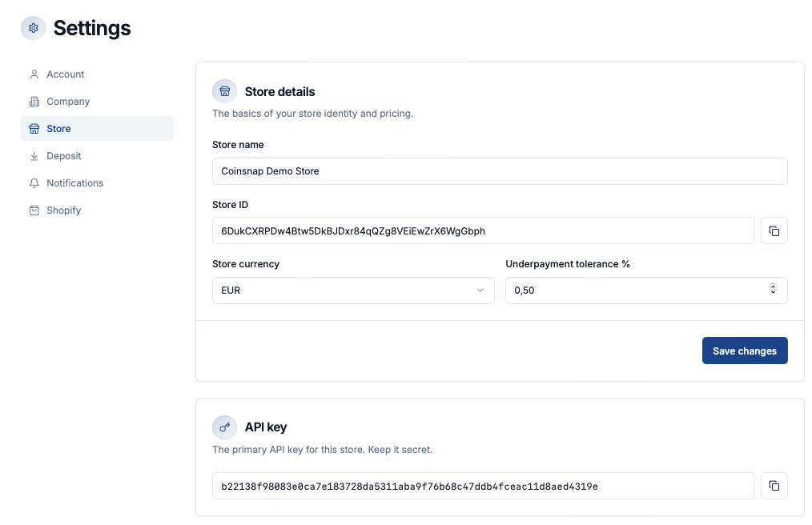
Task: Click the shopping bag icon beside Shopify
Action: point(34,210)
